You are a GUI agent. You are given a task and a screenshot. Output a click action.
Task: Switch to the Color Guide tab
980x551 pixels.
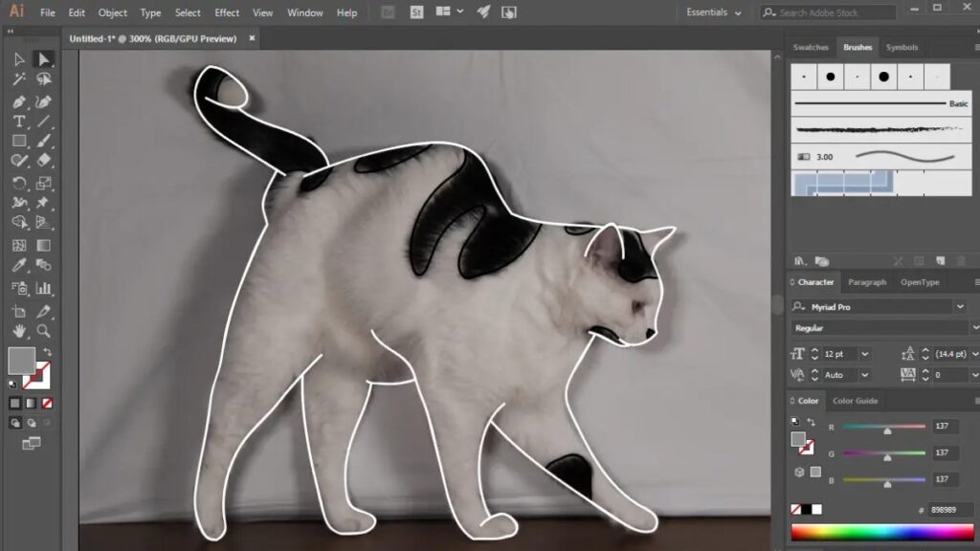pos(855,401)
